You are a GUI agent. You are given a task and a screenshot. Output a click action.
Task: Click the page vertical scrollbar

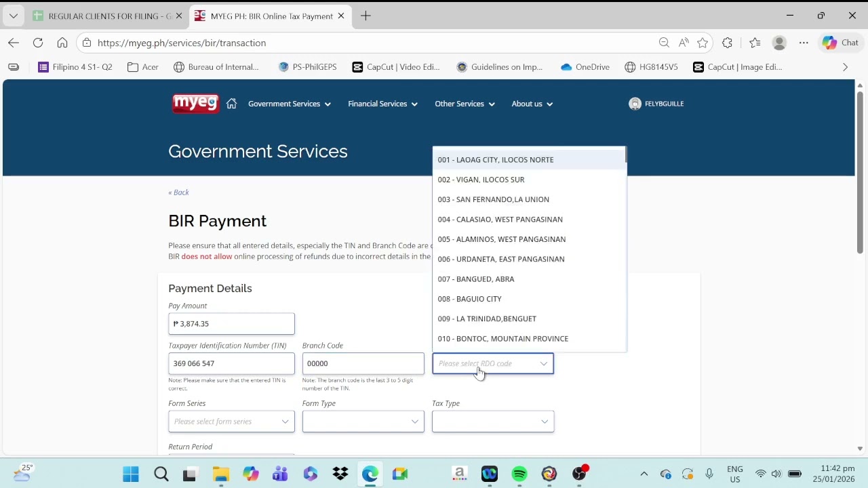[x=860, y=172]
